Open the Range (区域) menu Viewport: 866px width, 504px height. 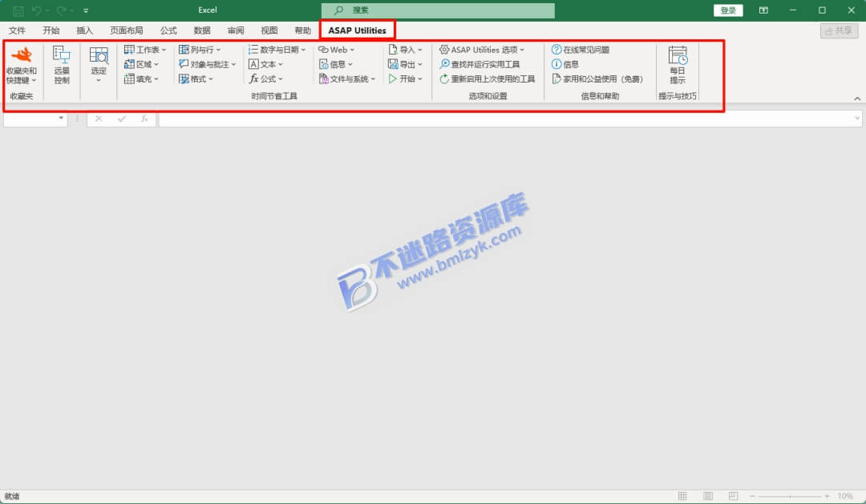141,64
